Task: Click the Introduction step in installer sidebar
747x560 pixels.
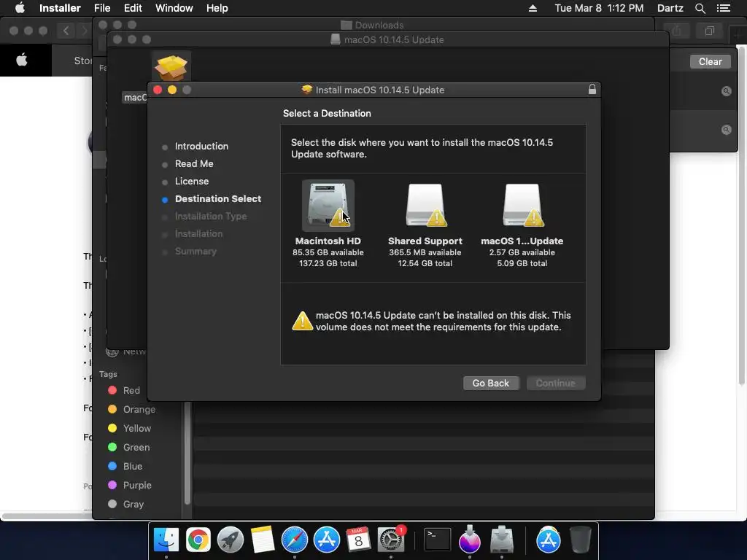Action: (x=201, y=146)
